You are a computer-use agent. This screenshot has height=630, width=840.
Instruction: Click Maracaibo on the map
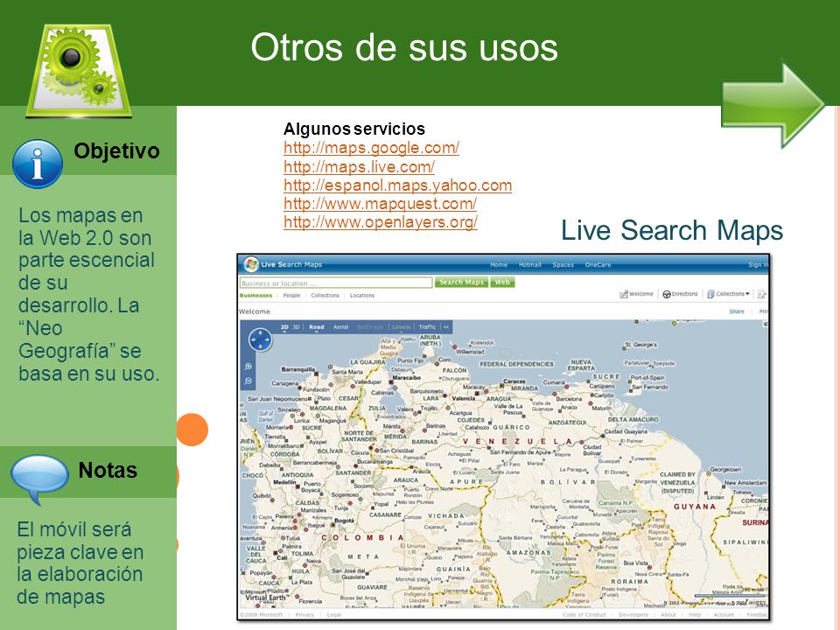(406, 378)
